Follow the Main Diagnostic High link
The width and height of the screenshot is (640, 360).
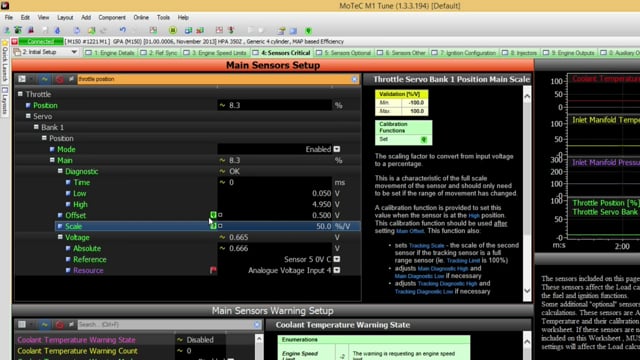(443, 269)
